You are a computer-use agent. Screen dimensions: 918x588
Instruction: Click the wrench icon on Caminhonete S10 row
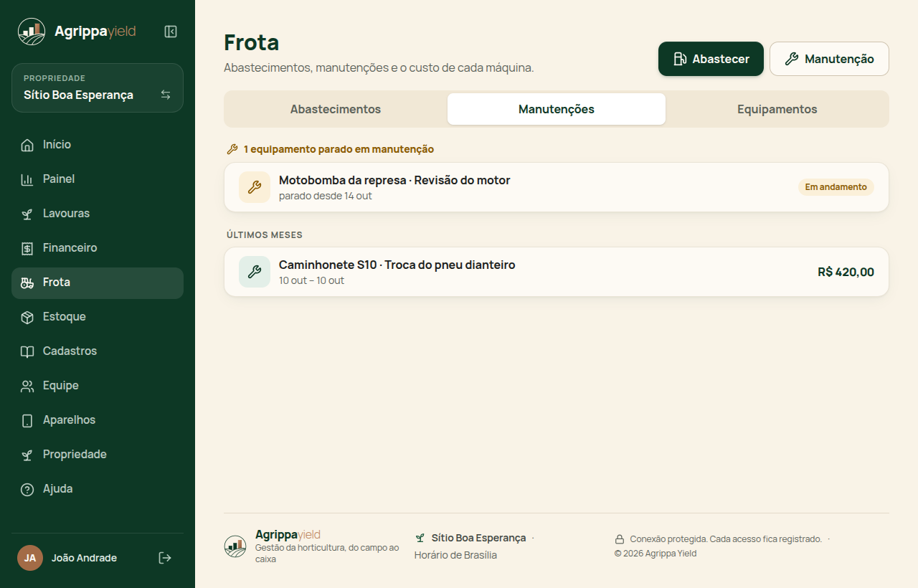[255, 272]
